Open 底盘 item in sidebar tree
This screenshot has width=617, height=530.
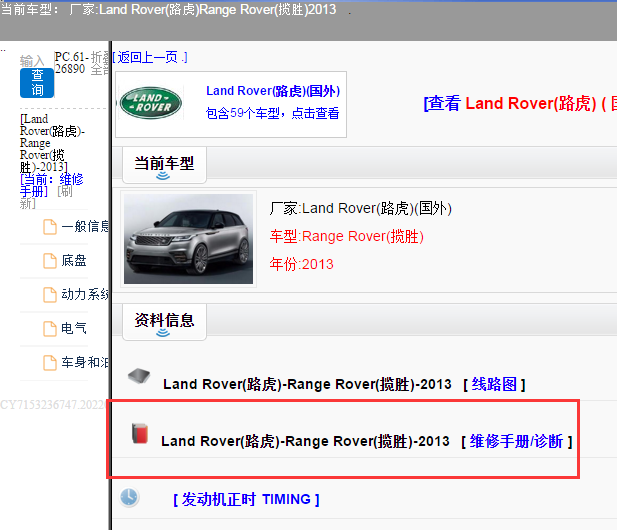click(x=74, y=260)
